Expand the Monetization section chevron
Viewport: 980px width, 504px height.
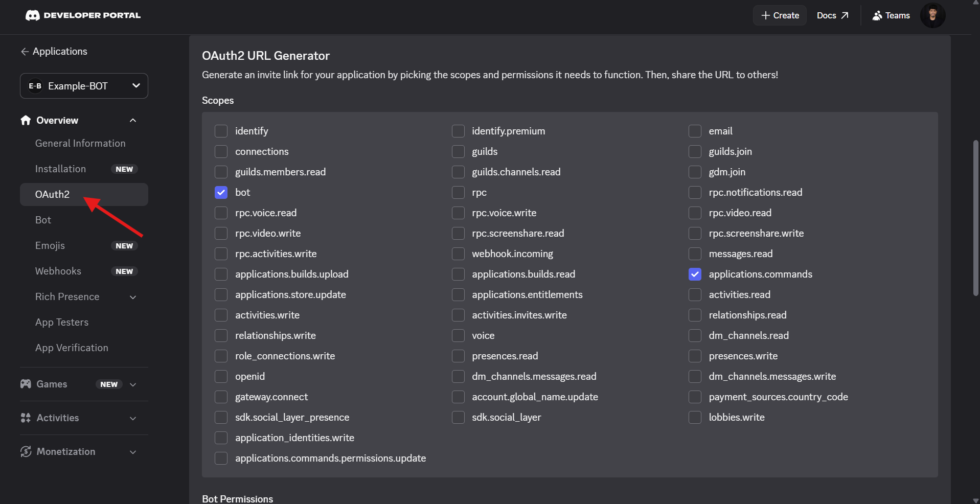pos(133,452)
